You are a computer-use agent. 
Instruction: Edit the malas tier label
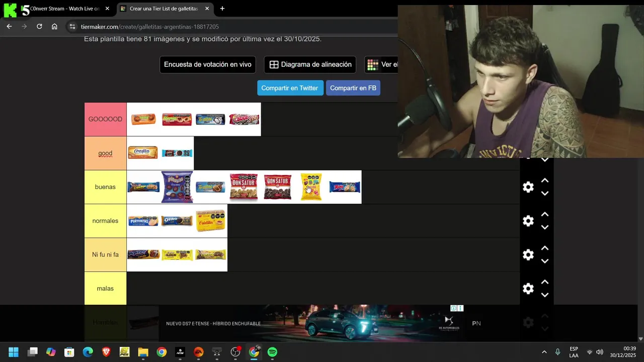click(x=105, y=289)
